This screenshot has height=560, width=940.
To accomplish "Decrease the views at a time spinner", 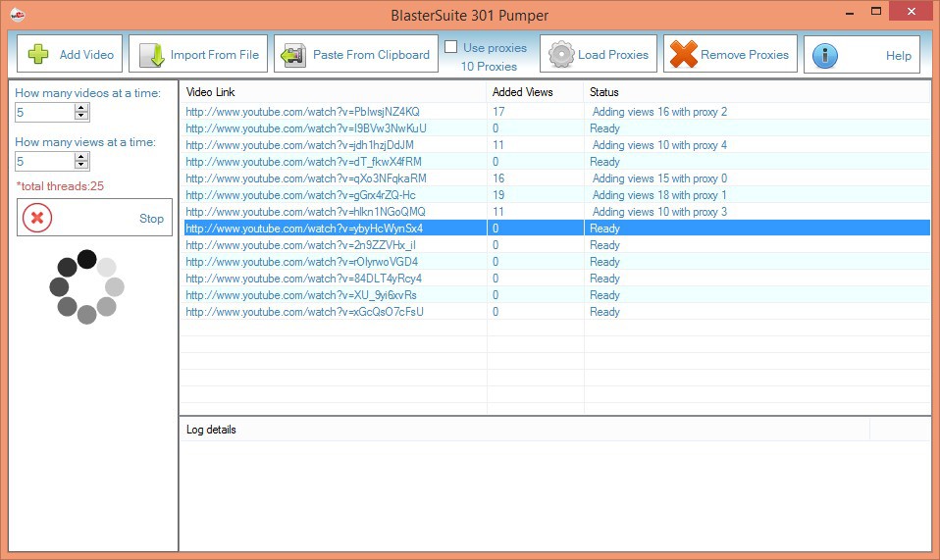I will pos(81,166).
